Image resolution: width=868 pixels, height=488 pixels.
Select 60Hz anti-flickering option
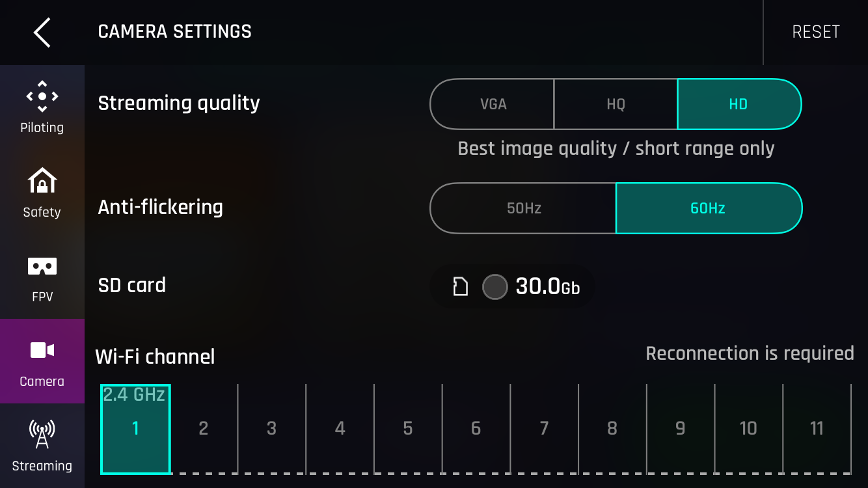click(708, 208)
